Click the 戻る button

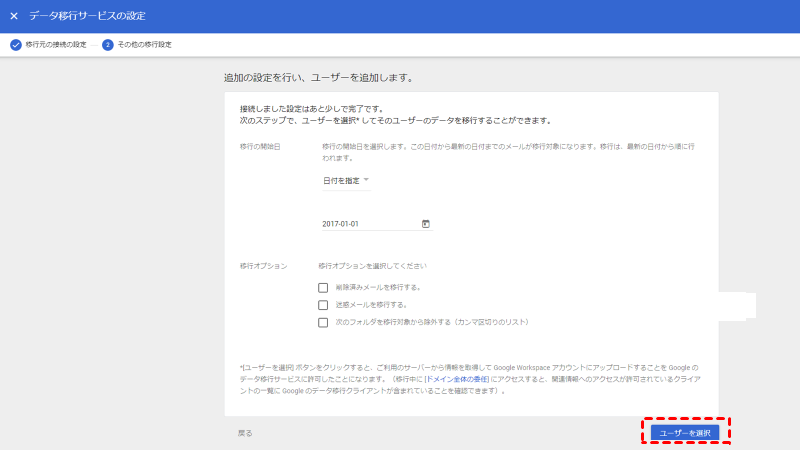[x=245, y=433]
